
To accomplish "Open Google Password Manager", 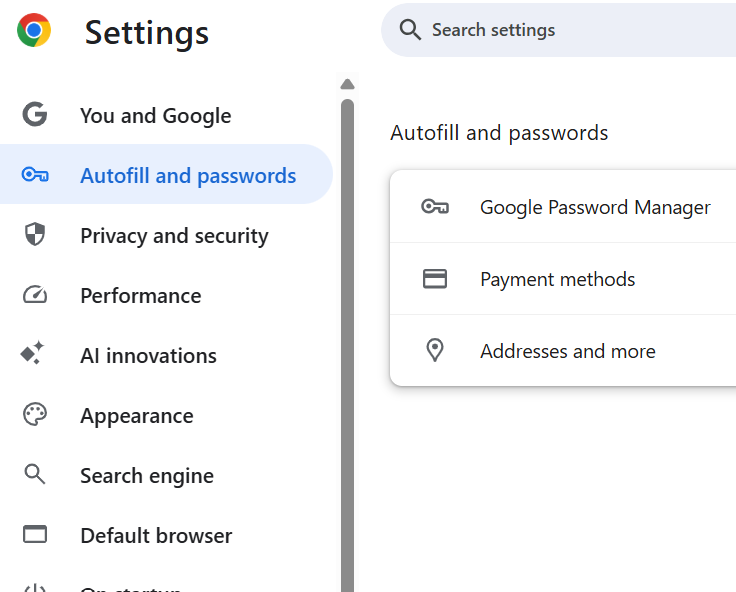I will pos(595,207).
